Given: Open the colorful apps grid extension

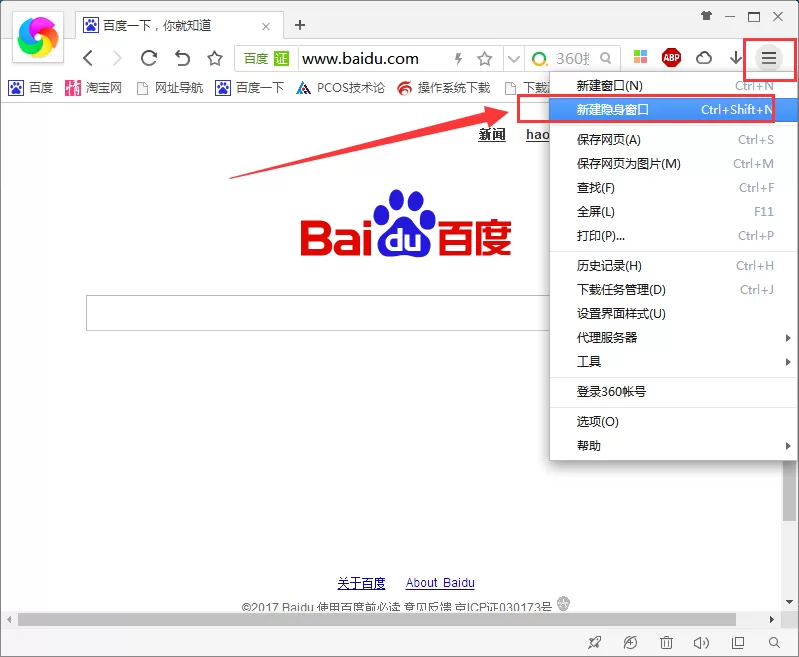Looking at the screenshot, I should tap(640, 57).
